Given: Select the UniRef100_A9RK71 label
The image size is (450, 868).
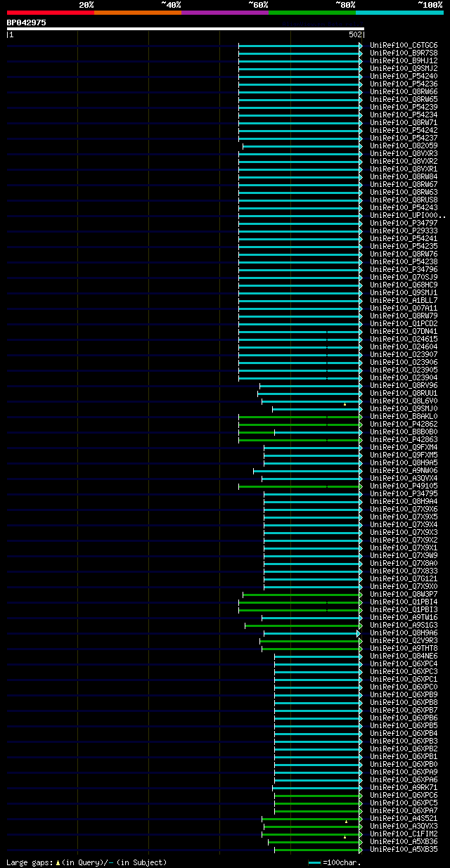Looking at the screenshot, I should 404,787.
